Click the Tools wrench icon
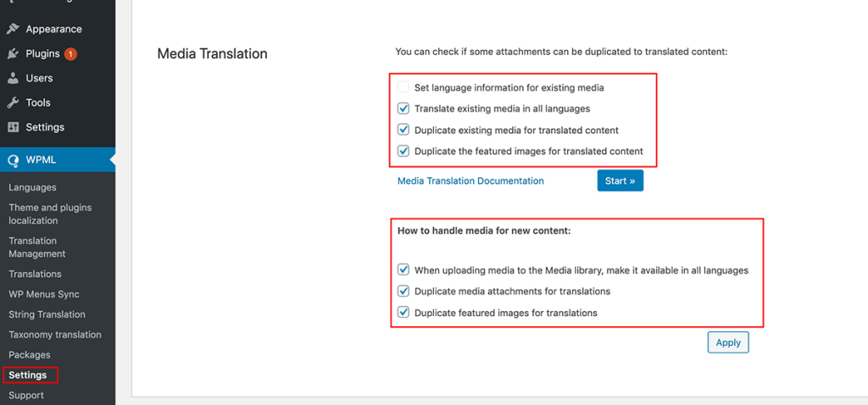Image resolution: width=868 pixels, height=405 pixels. (x=14, y=103)
